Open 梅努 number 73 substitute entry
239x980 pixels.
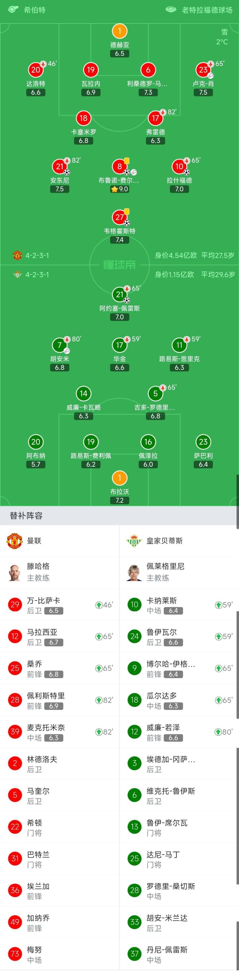click(59, 954)
